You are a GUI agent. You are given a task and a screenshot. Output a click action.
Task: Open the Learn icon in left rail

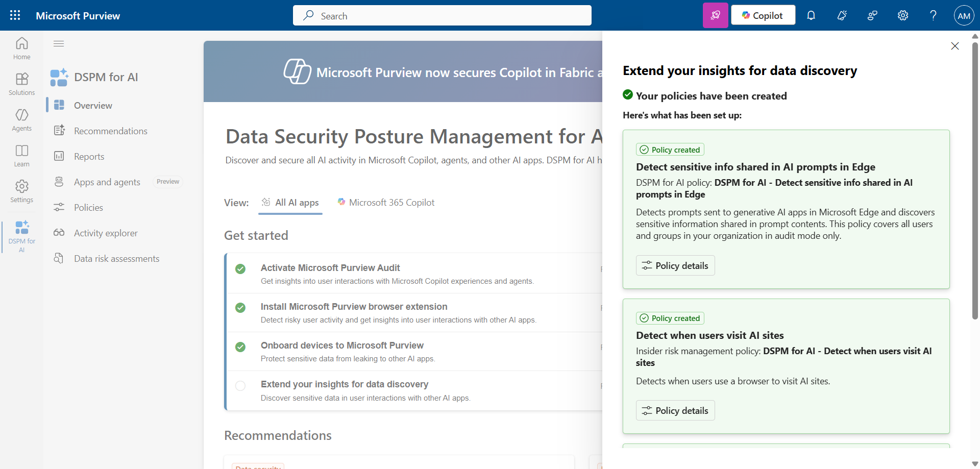tap(21, 156)
